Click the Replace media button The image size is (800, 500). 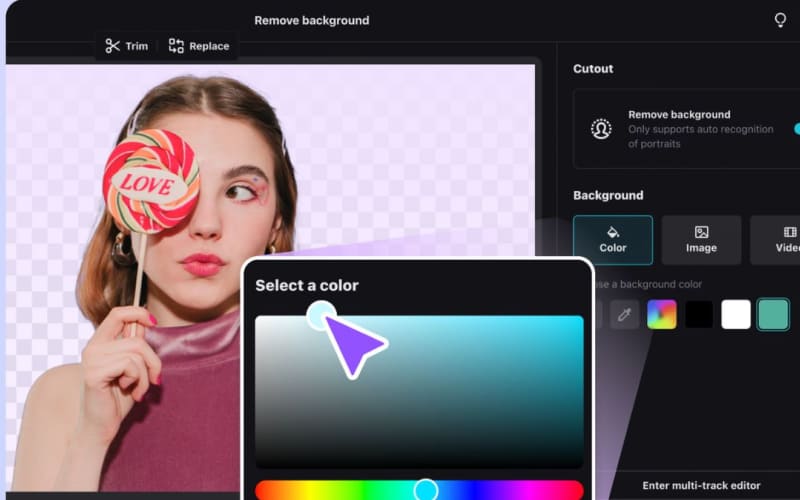pyautogui.click(x=198, y=46)
